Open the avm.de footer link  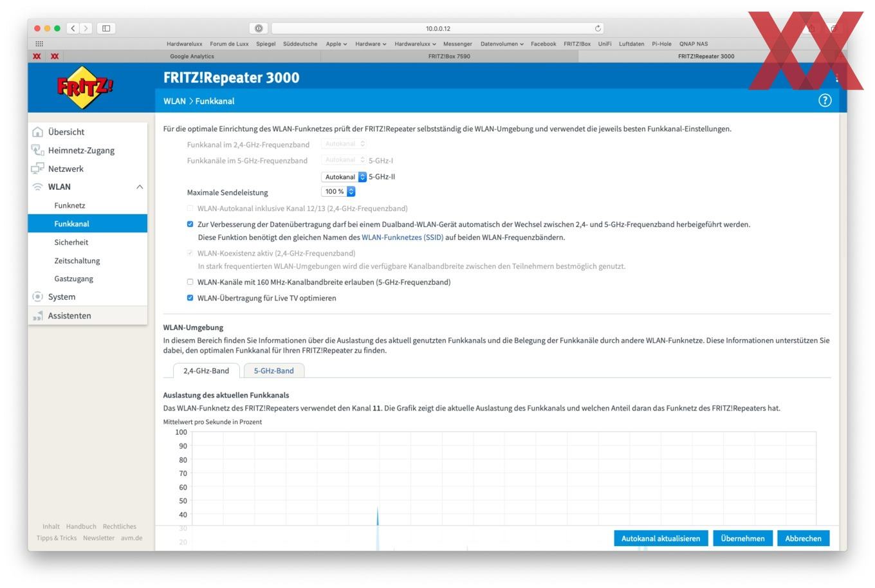131,538
